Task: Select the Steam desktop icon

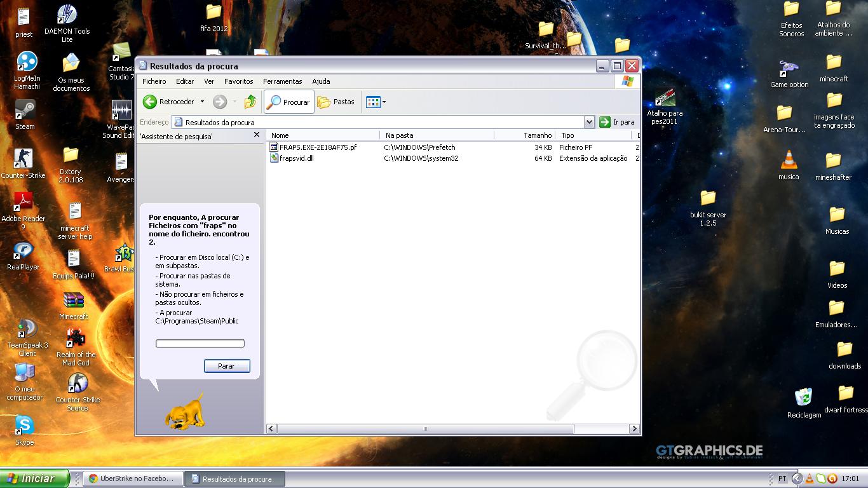Action: (x=25, y=112)
